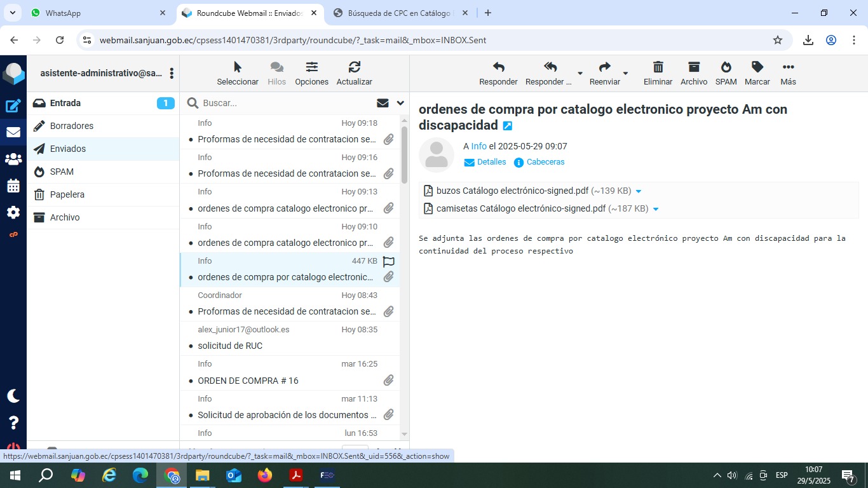The image size is (868, 488).
Task: Toggle dark mode moon icon
Action: [x=13, y=396]
